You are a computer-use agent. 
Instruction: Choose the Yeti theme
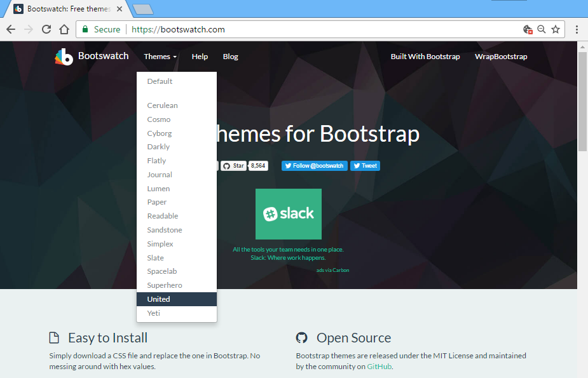177,313
